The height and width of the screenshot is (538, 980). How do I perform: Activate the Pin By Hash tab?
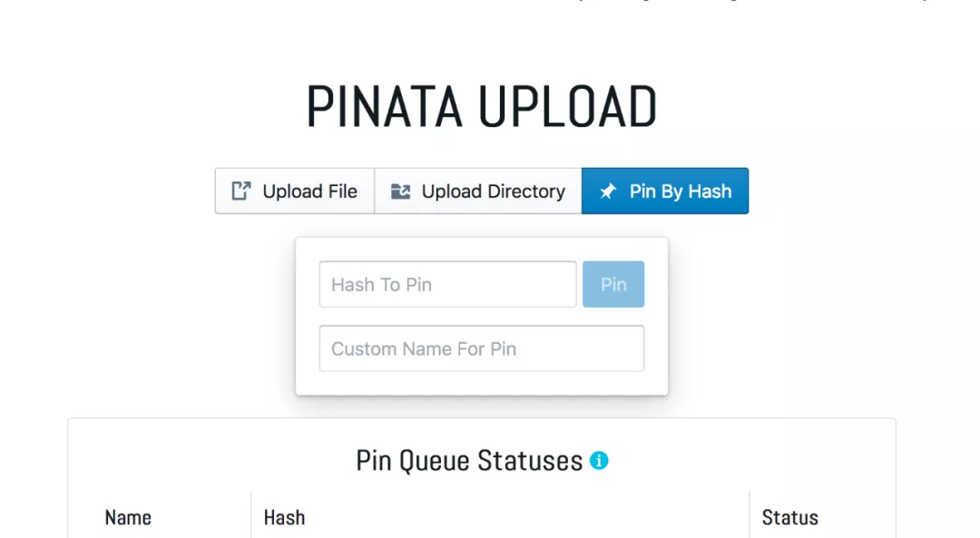pyautogui.click(x=665, y=191)
